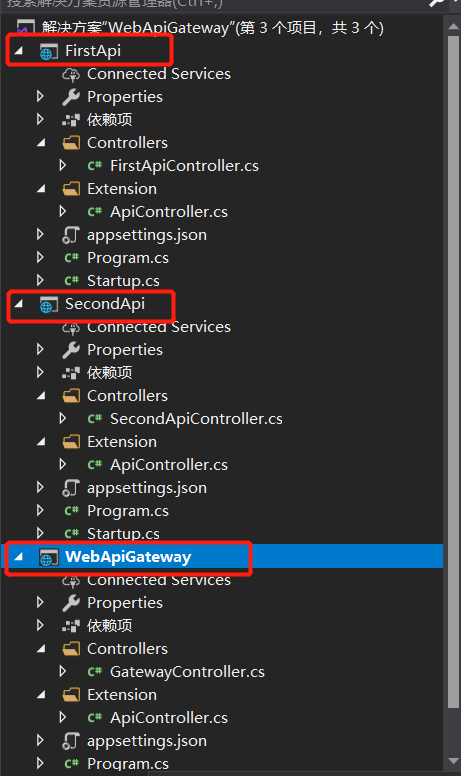The height and width of the screenshot is (776, 461).
Task: Click the C# icon of FirstApiController.cs
Action: 94,166
